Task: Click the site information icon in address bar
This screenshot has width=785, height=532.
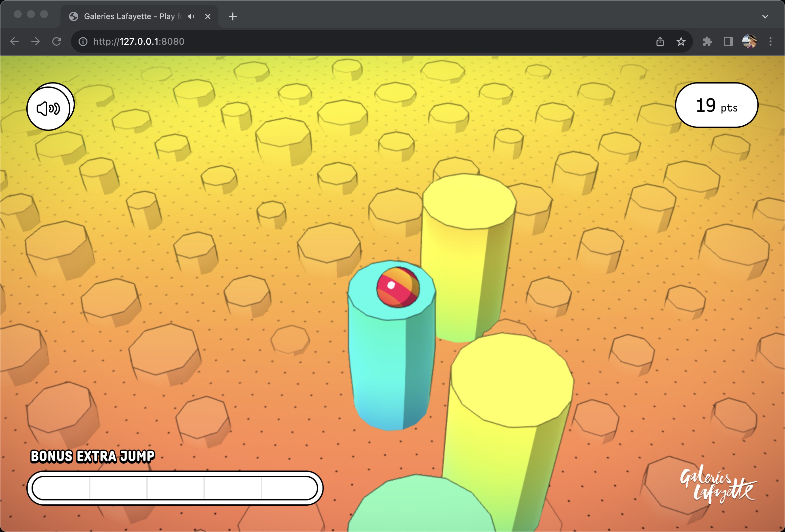Action: [83, 41]
